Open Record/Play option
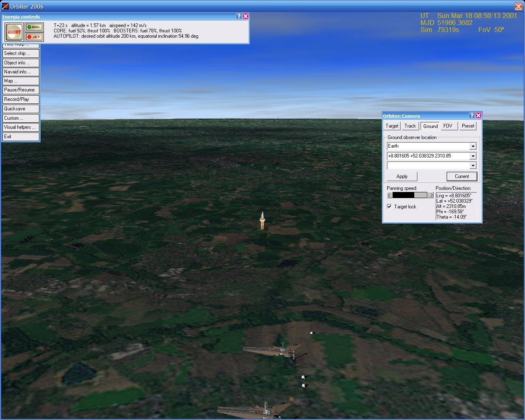 pyautogui.click(x=21, y=99)
